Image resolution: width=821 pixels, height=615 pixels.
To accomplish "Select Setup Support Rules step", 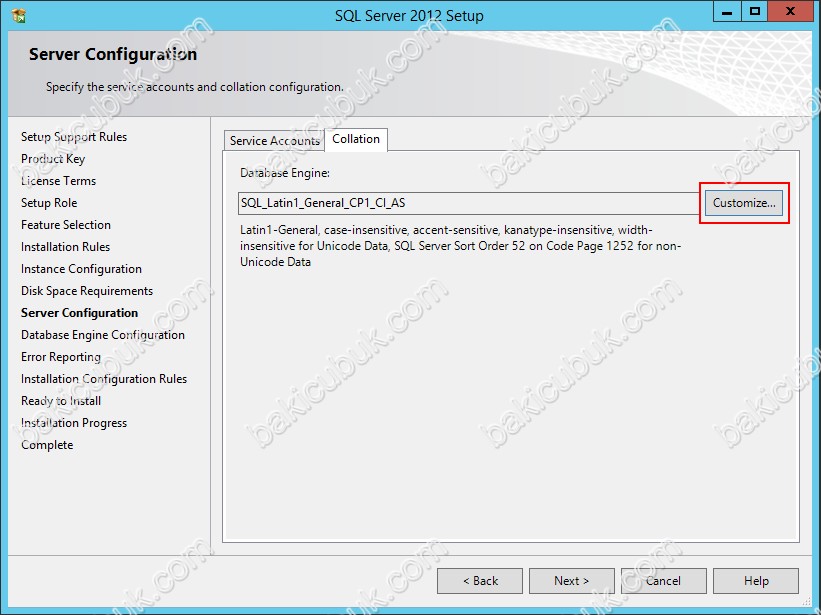I will click(74, 137).
